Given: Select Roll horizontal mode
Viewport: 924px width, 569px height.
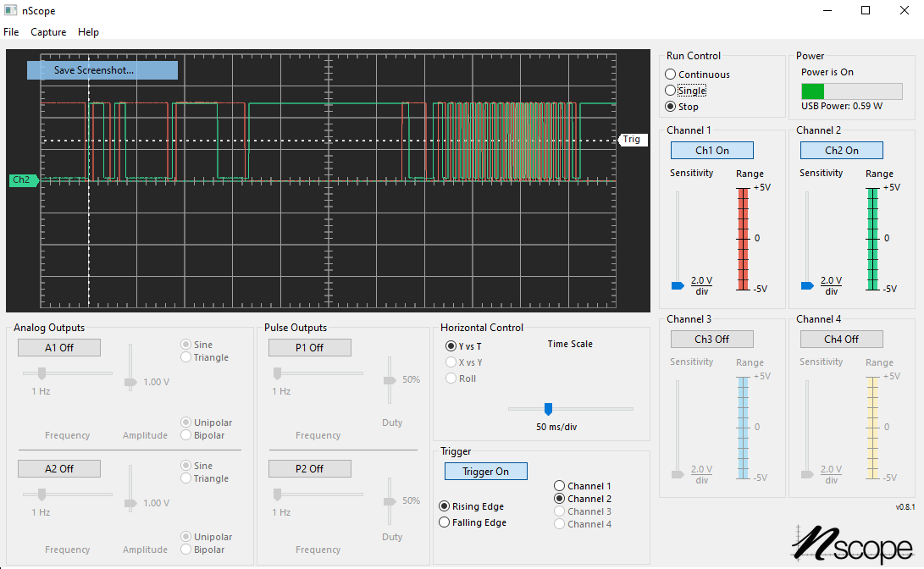Looking at the screenshot, I should 451,378.
